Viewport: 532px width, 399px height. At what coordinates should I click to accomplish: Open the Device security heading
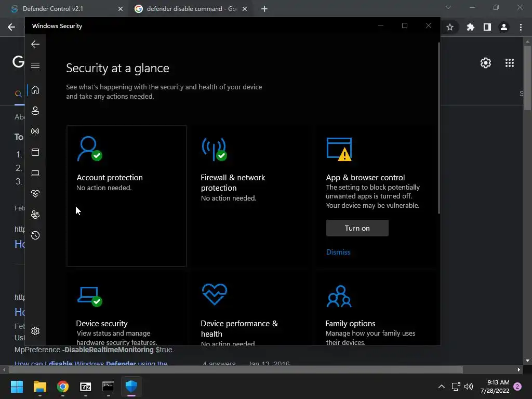click(x=102, y=323)
